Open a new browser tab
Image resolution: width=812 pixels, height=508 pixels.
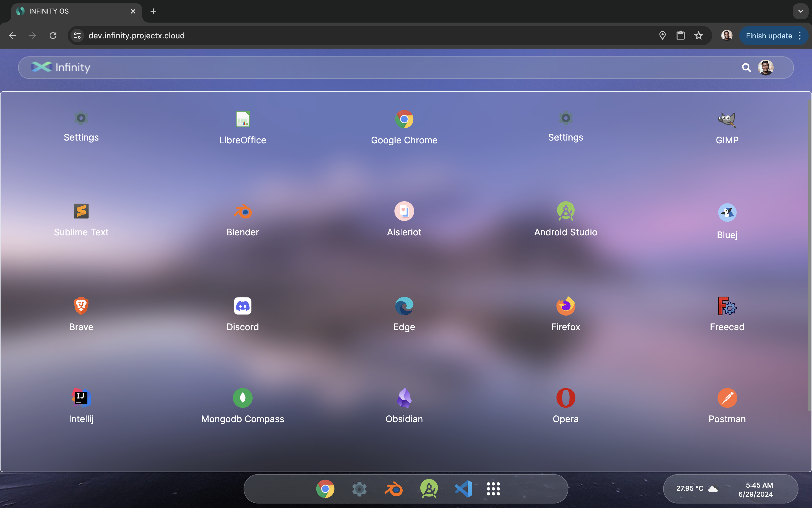[x=153, y=11]
